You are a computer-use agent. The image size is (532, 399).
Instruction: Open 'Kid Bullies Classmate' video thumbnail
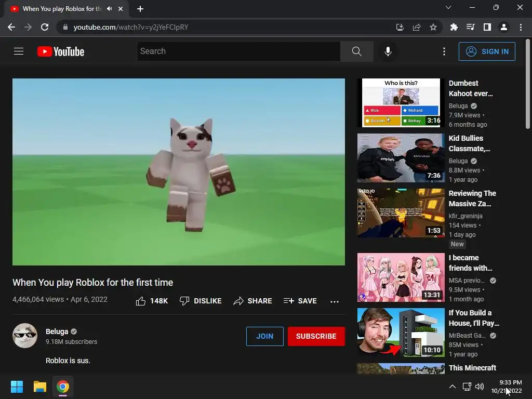click(x=401, y=158)
